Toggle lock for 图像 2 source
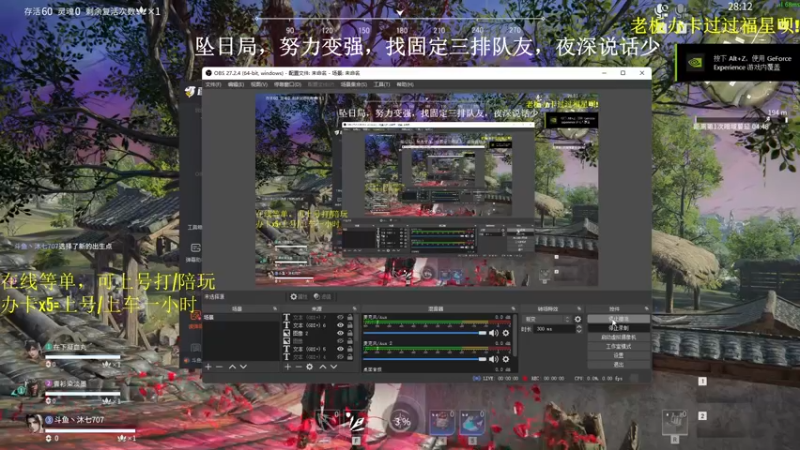This screenshot has height=450, width=800. click(x=350, y=333)
